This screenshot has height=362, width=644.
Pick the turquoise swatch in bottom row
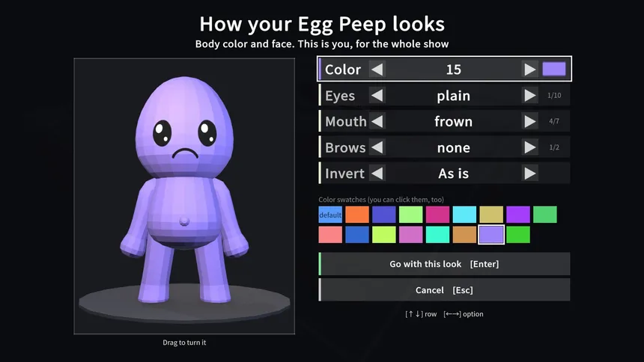click(437, 235)
